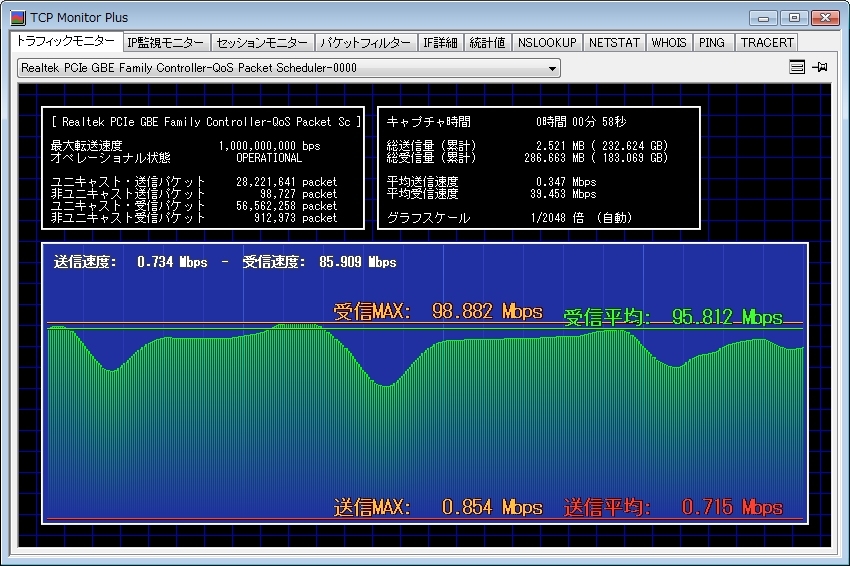Show the 統計値 tab
The width and height of the screenshot is (850, 566).
(x=488, y=42)
